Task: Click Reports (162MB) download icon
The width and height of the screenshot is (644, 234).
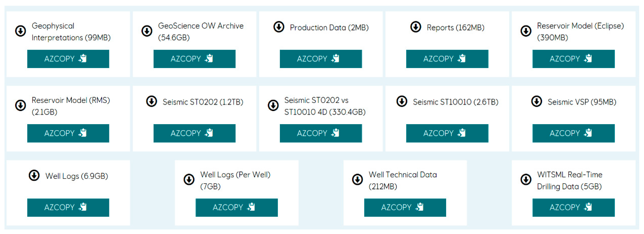Action: click(416, 27)
